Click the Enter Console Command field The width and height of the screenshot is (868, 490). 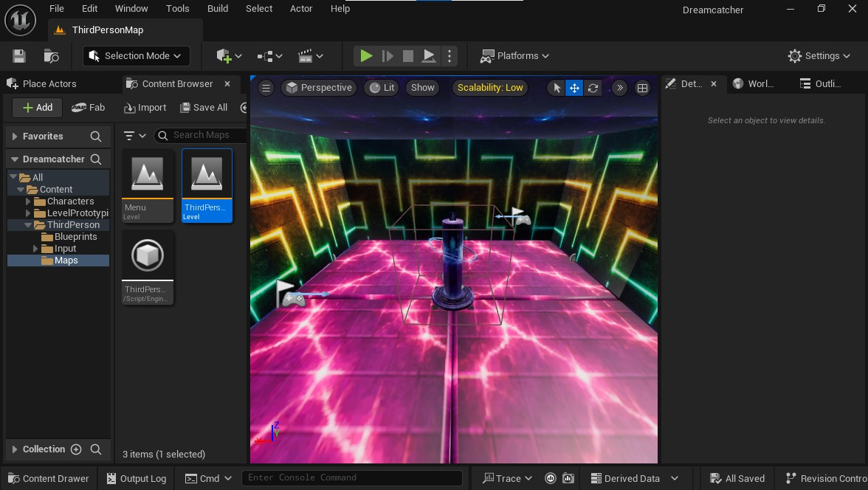coord(351,478)
